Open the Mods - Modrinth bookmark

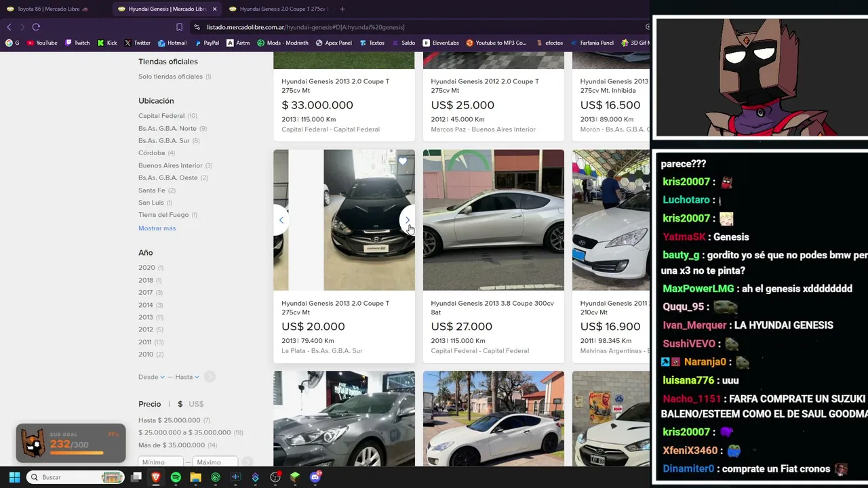(283, 43)
